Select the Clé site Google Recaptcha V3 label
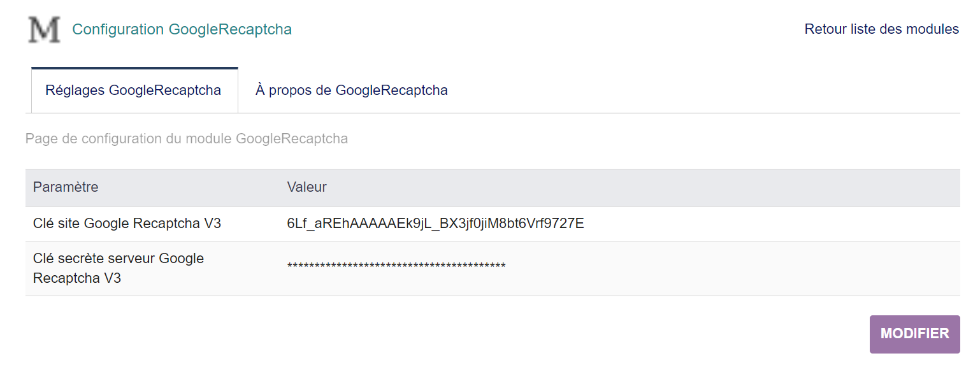The width and height of the screenshot is (980, 379). pos(127,224)
